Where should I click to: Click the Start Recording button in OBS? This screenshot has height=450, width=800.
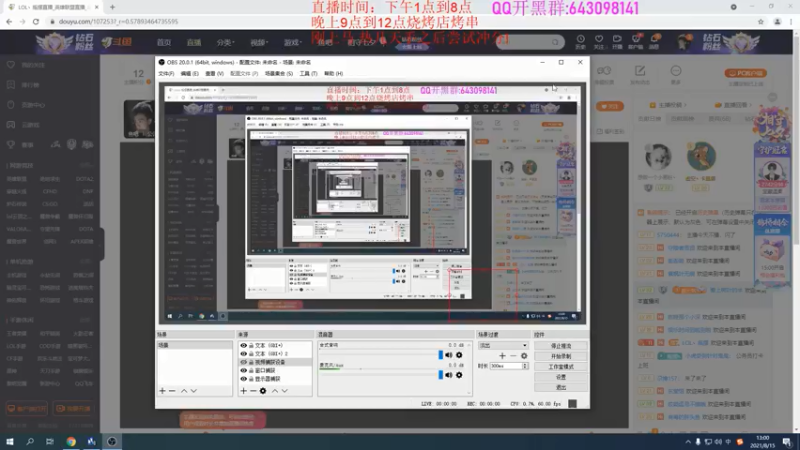[x=561, y=356]
